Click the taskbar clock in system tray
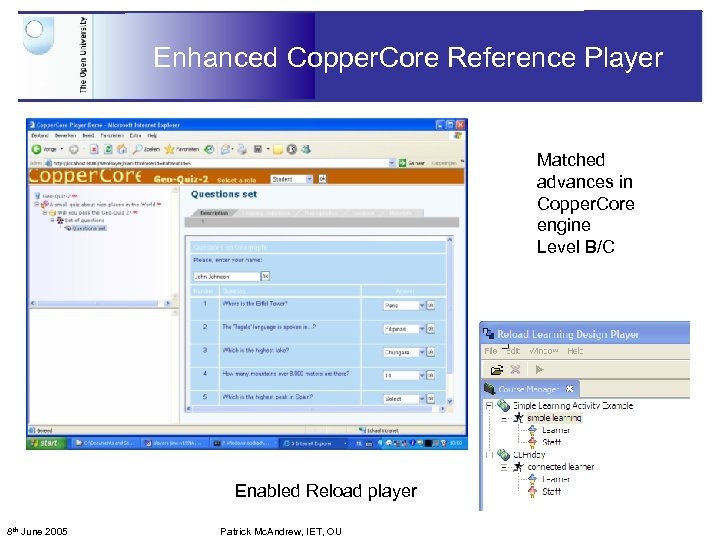The height and width of the screenshot is (540, 720). click(x=456, y=443)
